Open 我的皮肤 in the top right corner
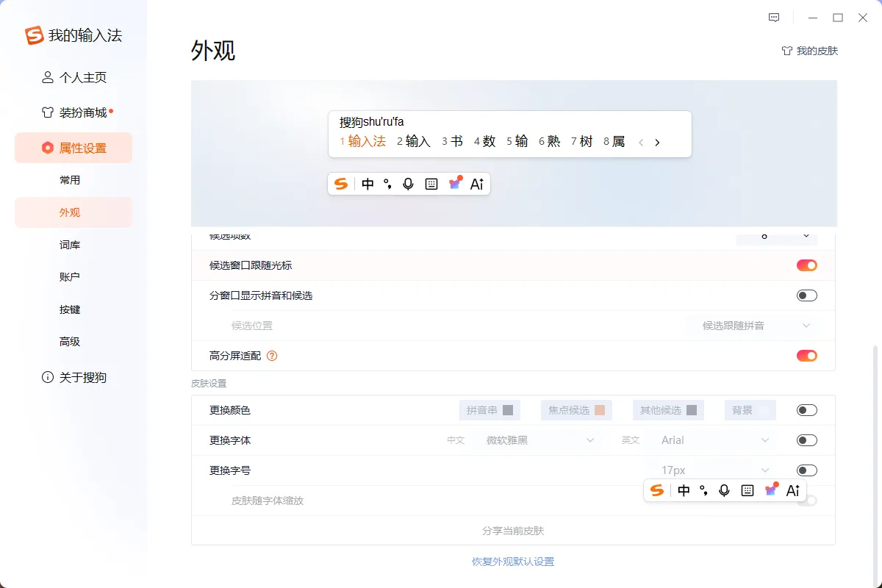The height and width of the screenshot is (588, 882). [x=809, y=51]
